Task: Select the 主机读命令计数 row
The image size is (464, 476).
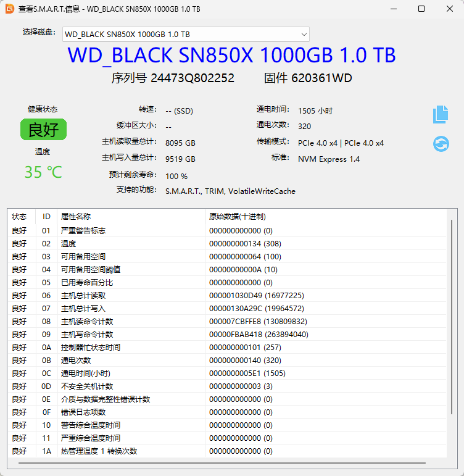Action: pos(227,322)
